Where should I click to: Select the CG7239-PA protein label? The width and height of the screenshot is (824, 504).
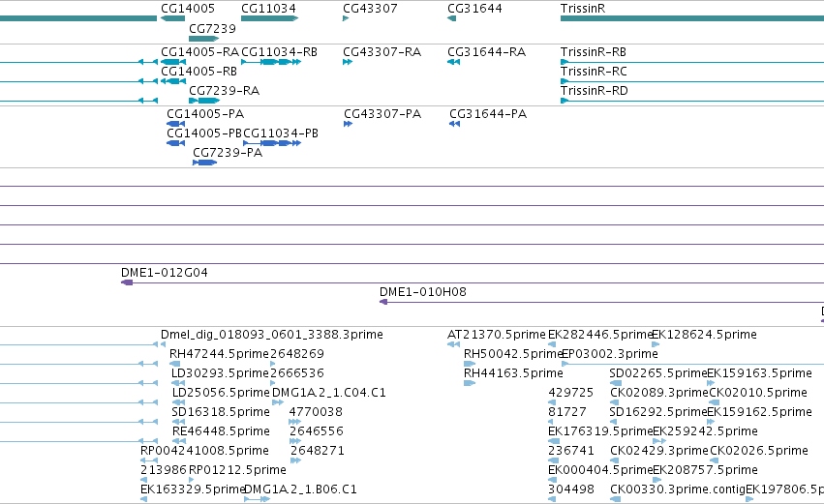(228, 153)
